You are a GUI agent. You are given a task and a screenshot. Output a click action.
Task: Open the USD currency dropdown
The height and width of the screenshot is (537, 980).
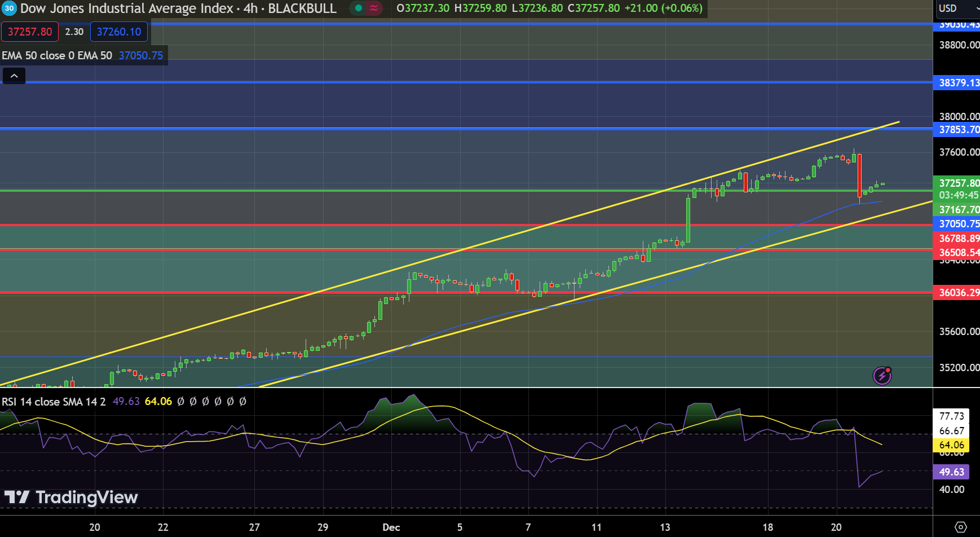(x=957, y=8)
